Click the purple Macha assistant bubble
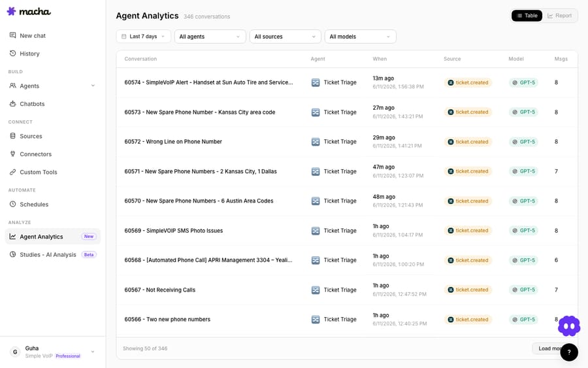This screenshot has height=368, width=588. pos(569,326)
